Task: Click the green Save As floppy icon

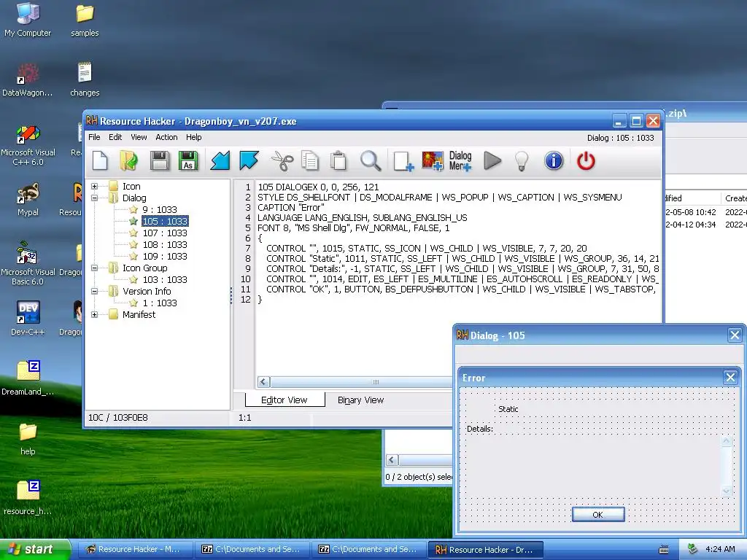Action: point(188,161)
